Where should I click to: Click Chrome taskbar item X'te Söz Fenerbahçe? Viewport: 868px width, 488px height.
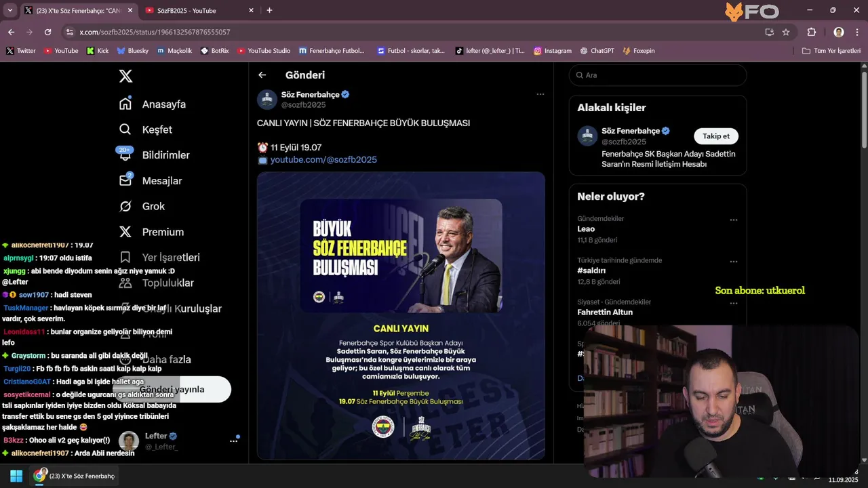pyautogui.click(x=75, y=476)
